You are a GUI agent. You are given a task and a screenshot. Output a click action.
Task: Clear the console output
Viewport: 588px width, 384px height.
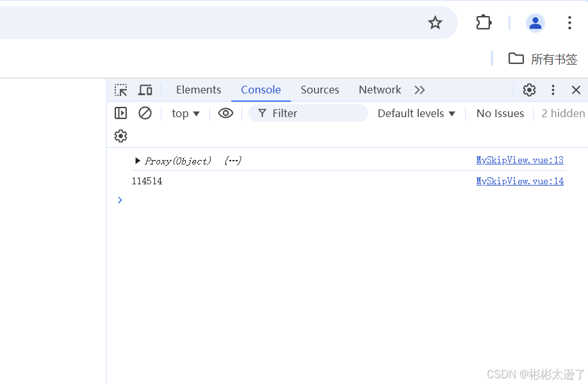(x=145, y=113)
